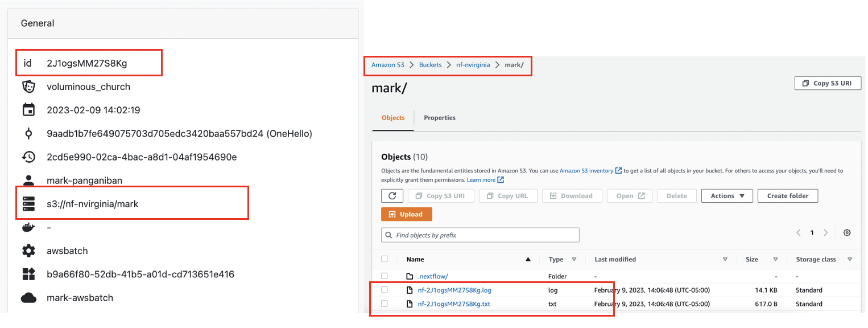Click the 617.0 B size cell
Screen dimensions: 868x328
[766, 304]
